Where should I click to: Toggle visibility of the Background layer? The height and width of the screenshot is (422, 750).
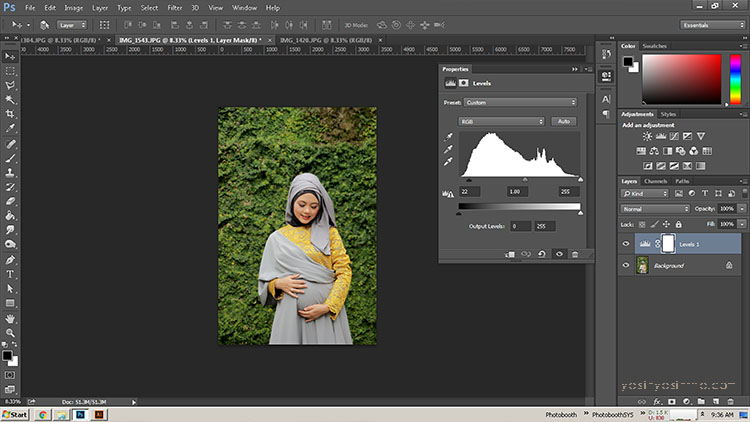pyautogui.click(x=627, y=266)
